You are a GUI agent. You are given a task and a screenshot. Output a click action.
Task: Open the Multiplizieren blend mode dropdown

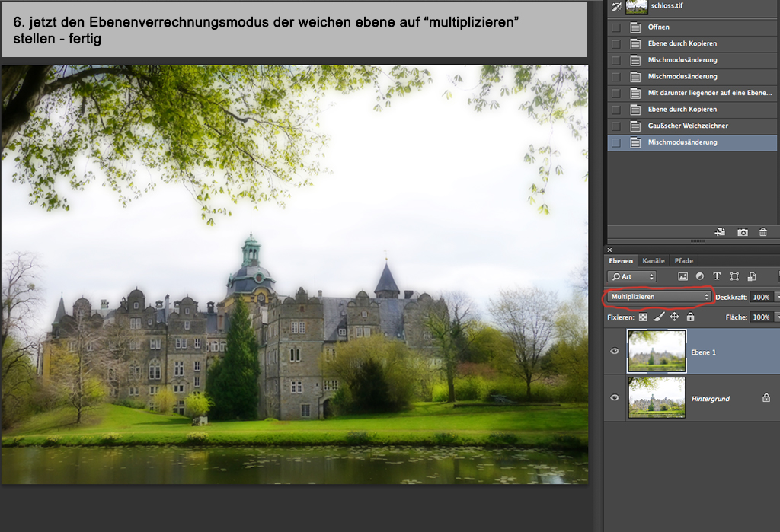(659, 296)
